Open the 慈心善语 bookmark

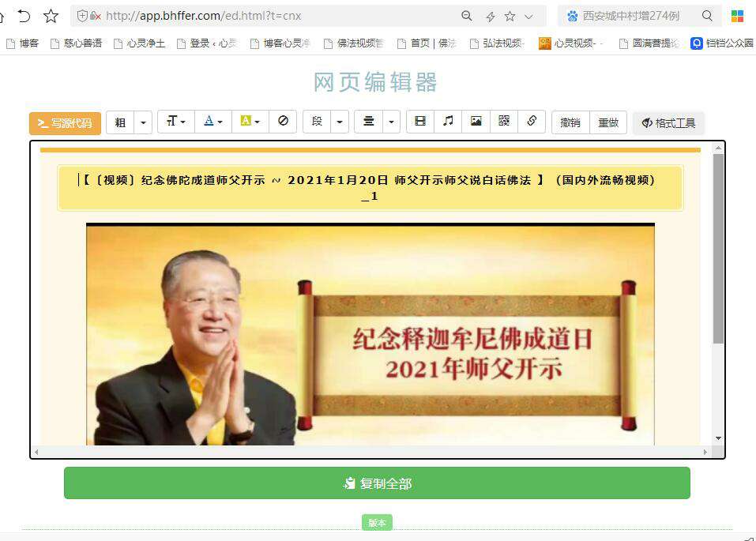pyautogui.click(x=76, y=43)
